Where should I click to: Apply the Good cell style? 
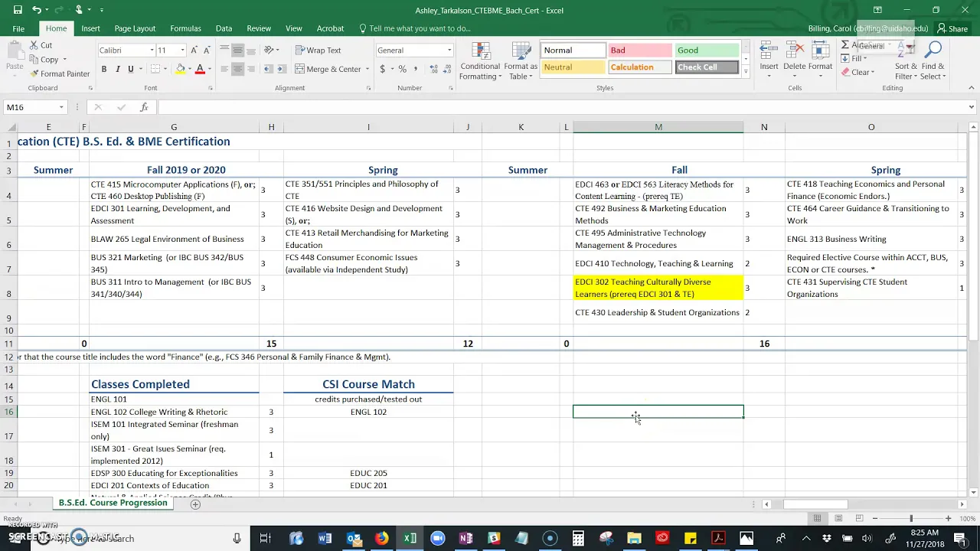pyautogui.click(x=706, y=51)
